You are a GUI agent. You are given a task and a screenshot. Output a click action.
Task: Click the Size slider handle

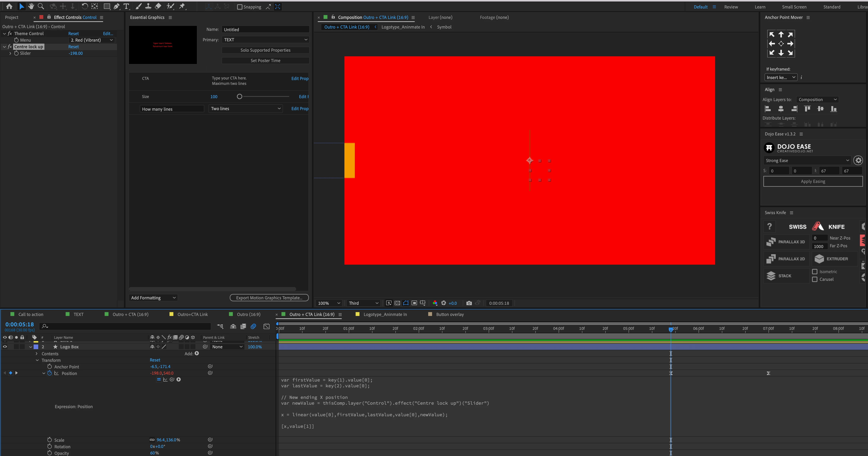(240, 97)
